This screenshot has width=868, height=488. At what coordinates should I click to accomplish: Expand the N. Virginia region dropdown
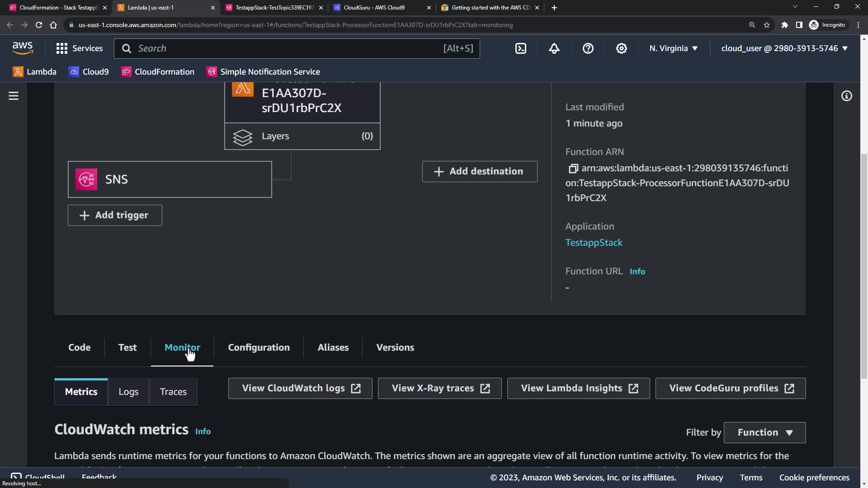click(673, 48)
